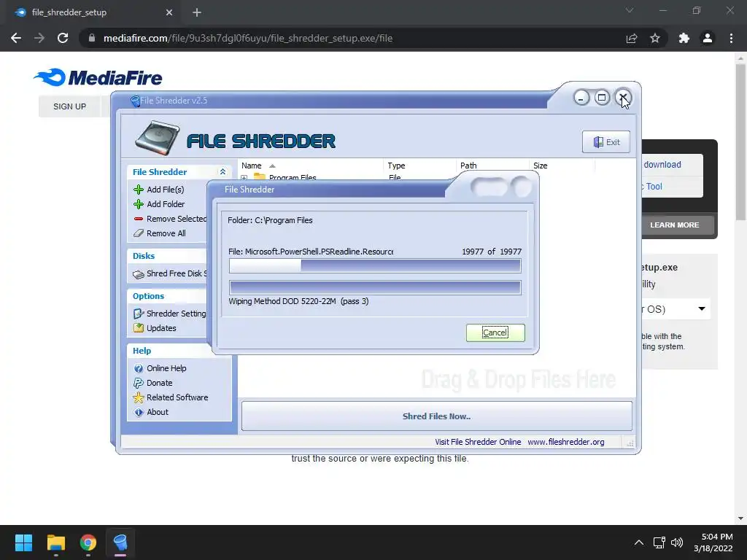Click the Chrome extensions puzzle icon

pos(684,38)
